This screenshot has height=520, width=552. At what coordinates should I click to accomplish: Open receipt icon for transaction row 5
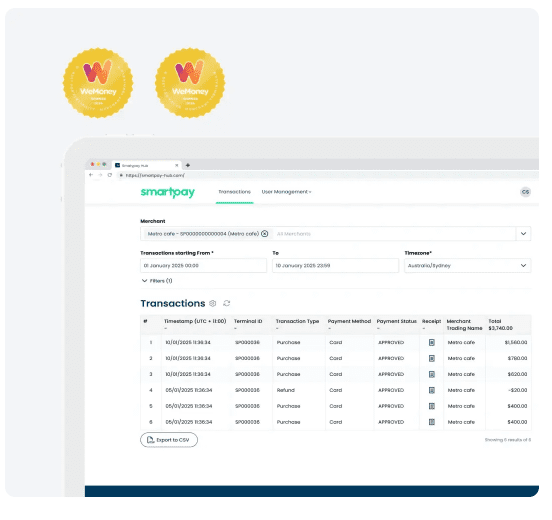pos(432,406)
